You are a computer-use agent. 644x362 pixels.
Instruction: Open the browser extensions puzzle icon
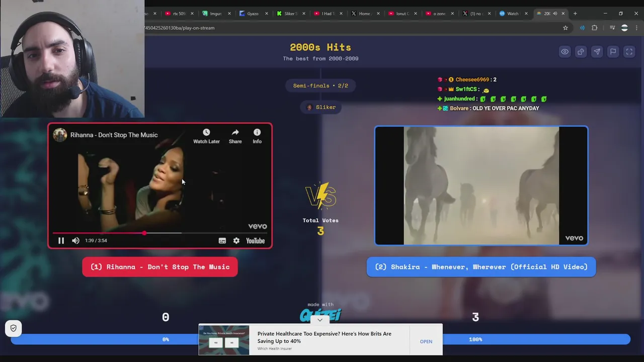point(595,28)
